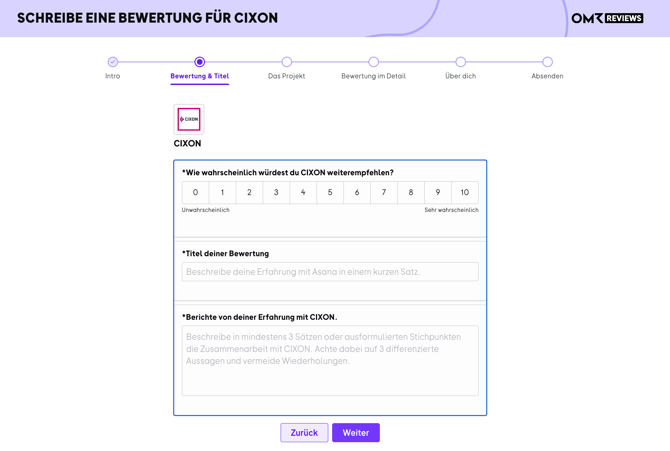Open the Absenden tab label
The height and width of the screenshot is (451, 670).
[547, 76]
